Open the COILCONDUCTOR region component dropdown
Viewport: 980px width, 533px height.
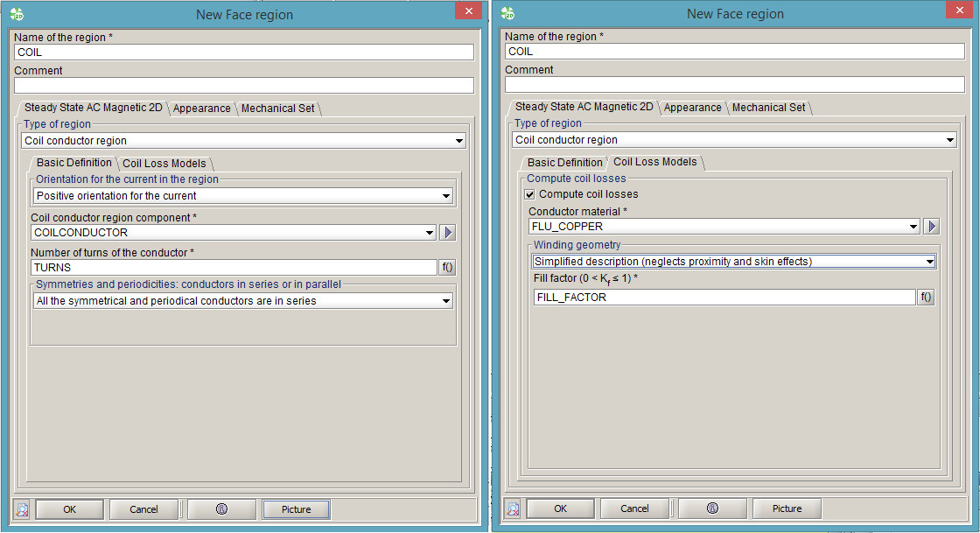tap(429, 233)
